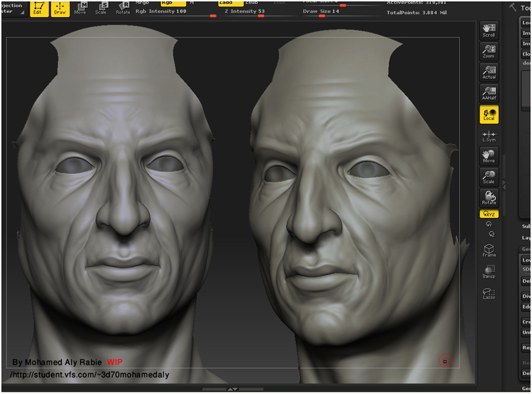
Task: Click the Rotate view icon in right shelf
Action: click(x=489, y=198)
